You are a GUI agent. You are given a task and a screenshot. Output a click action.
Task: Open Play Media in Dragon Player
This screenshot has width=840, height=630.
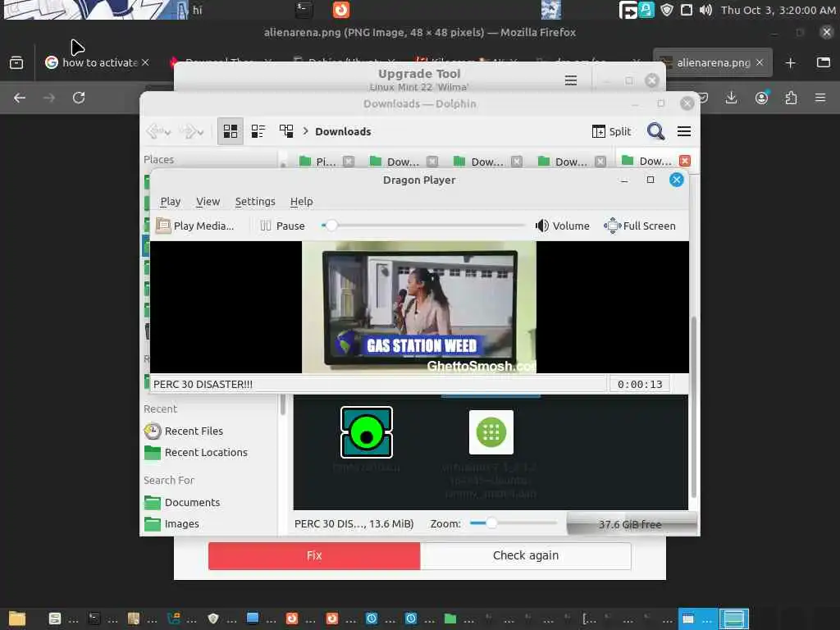195,226
